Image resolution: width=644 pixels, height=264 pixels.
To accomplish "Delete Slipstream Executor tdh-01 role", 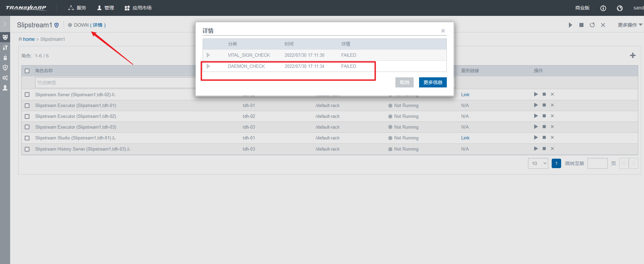I will [552, 105].
